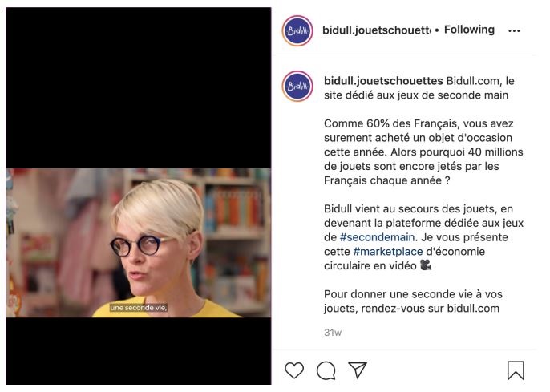
Task: Play the video of the woman speaking
Action: point(139,243)
